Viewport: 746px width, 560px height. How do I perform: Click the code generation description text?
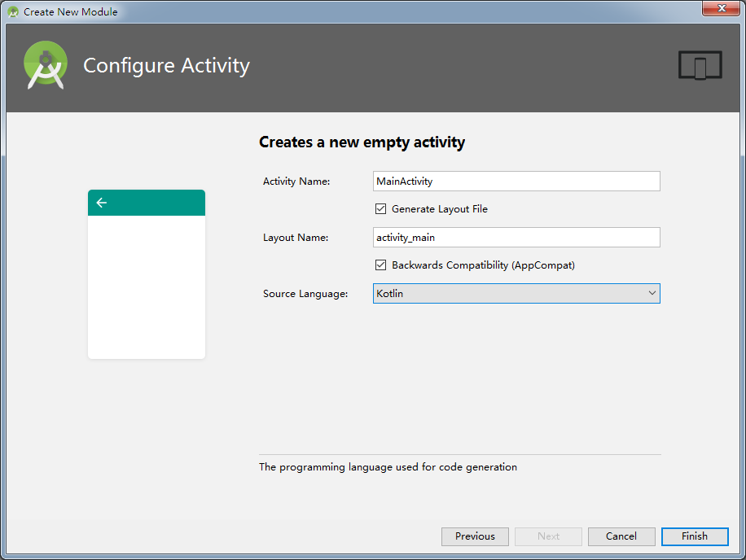coord(388,467)
